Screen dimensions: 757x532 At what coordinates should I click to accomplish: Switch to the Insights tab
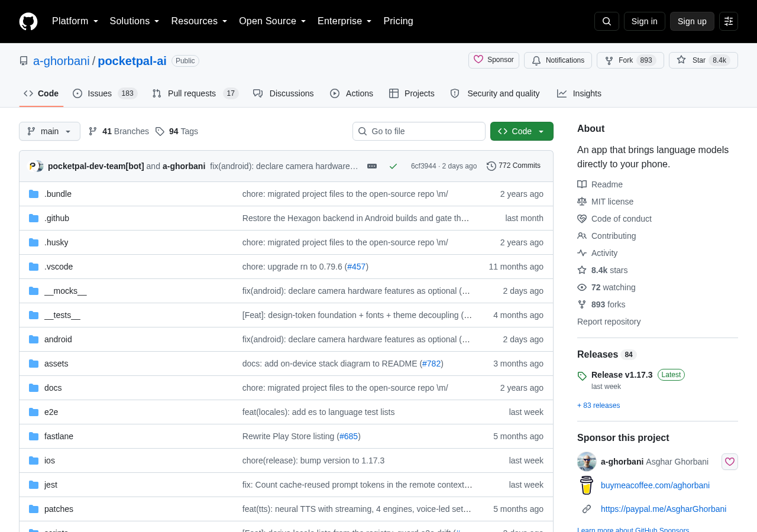(579, 93)
